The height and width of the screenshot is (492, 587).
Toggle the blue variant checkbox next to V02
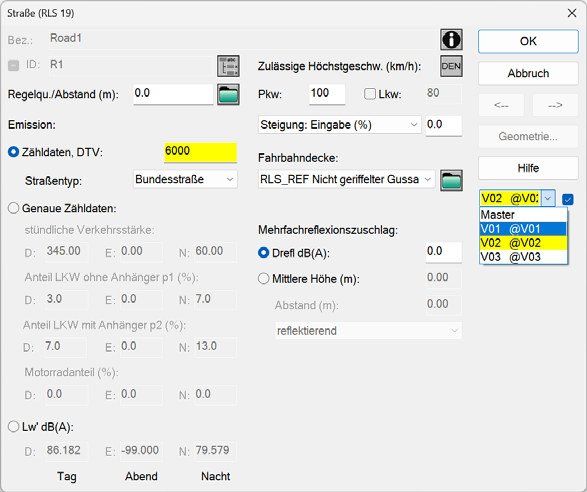[568, 199]
